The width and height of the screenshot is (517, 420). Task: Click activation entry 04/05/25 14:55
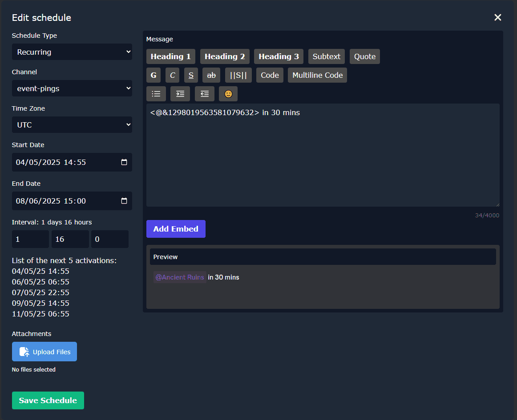click(x=40, y=271)
